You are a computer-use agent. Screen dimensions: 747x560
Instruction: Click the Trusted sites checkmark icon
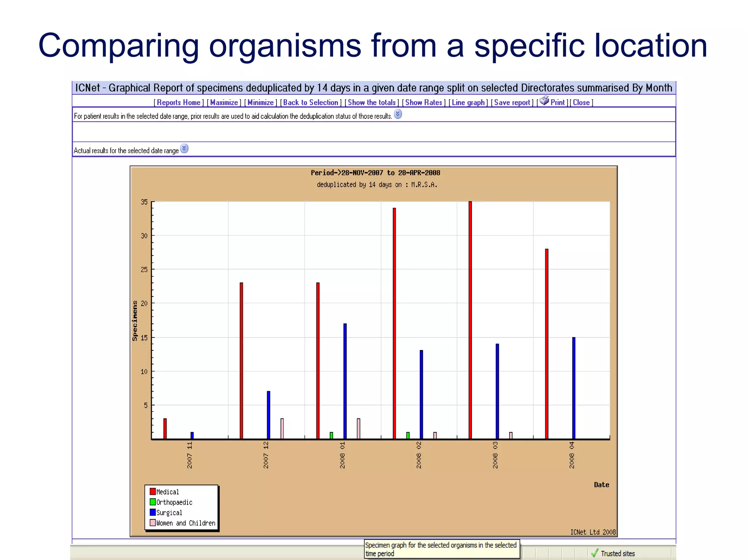(x=595, y=553)
